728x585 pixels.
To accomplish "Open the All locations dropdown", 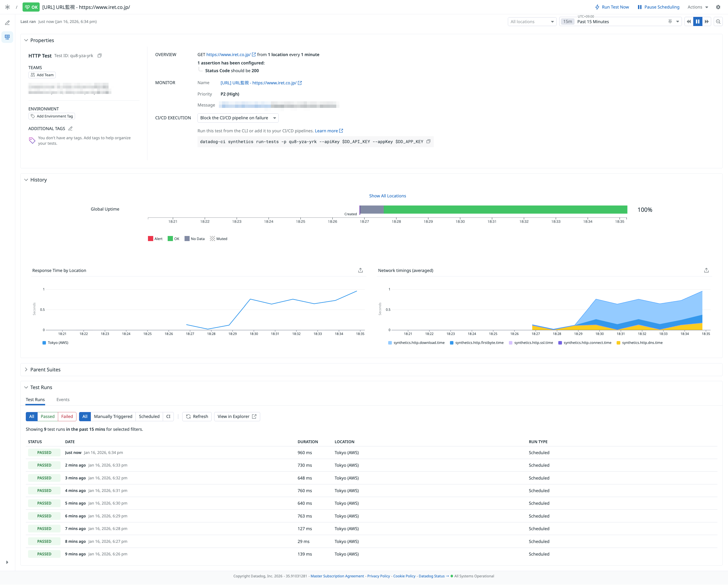I will click(532, 22).
